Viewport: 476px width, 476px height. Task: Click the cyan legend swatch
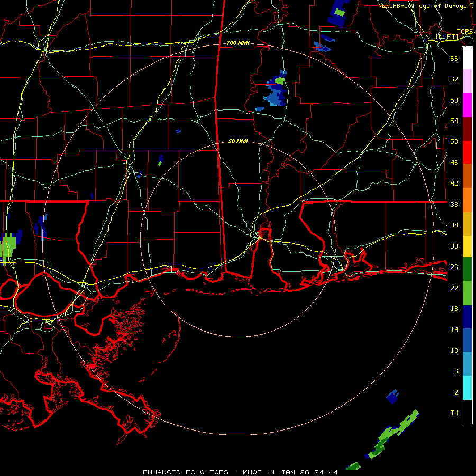pos(467,388)
